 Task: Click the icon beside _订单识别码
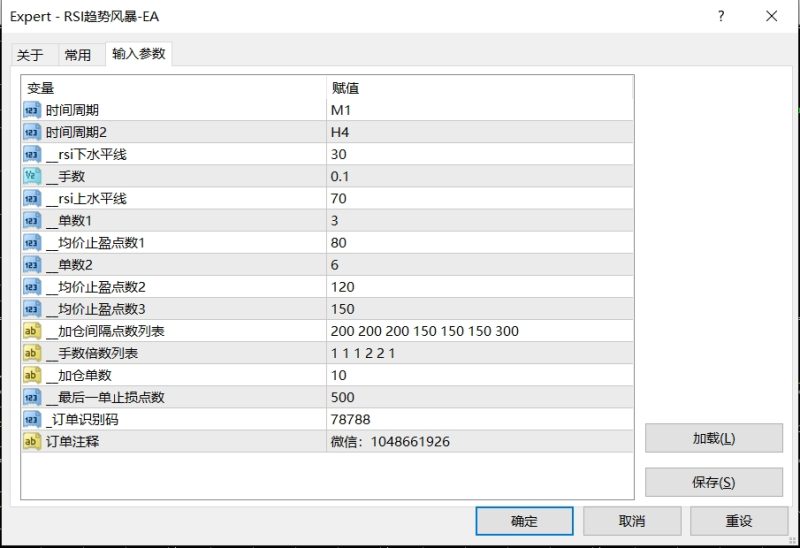coord(32,419)
